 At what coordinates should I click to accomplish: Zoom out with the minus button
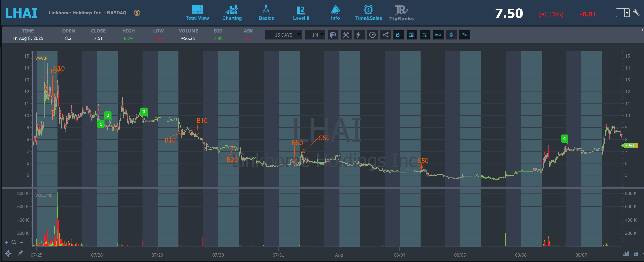(x=22, y=242)
